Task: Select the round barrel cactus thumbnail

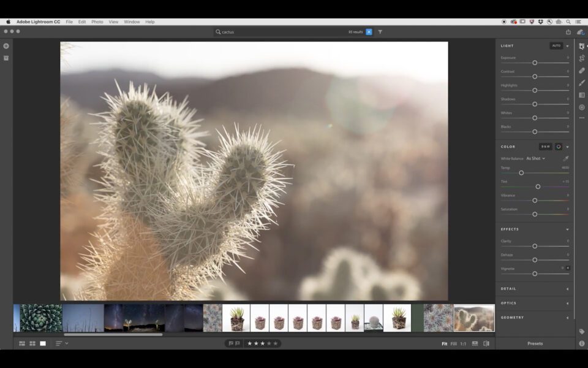Action: pos(374,318)
